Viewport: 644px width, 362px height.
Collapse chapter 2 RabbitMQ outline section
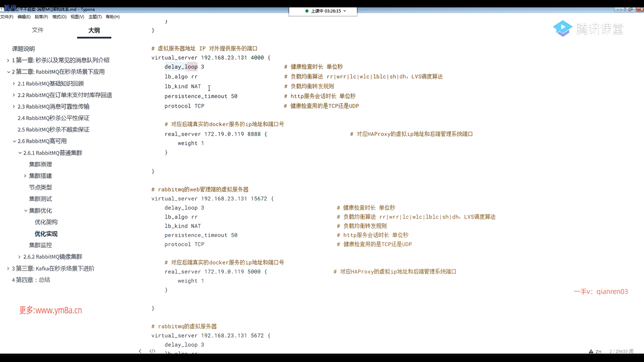8,72
